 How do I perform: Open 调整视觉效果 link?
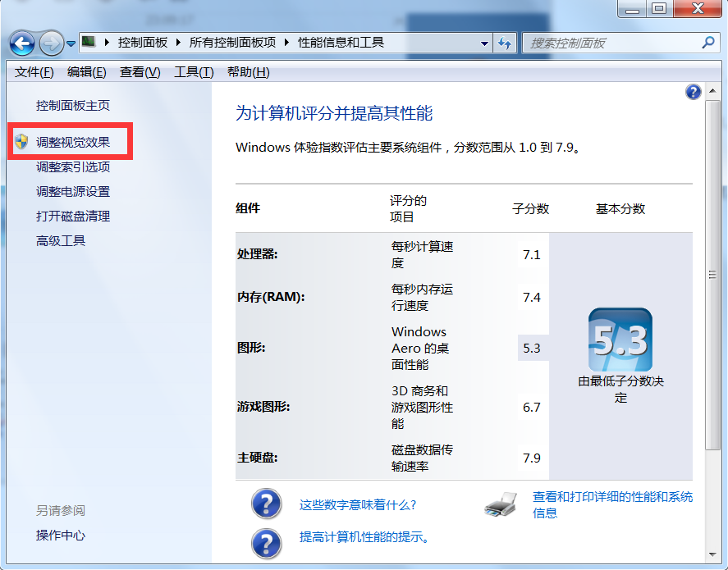[73, 142]
